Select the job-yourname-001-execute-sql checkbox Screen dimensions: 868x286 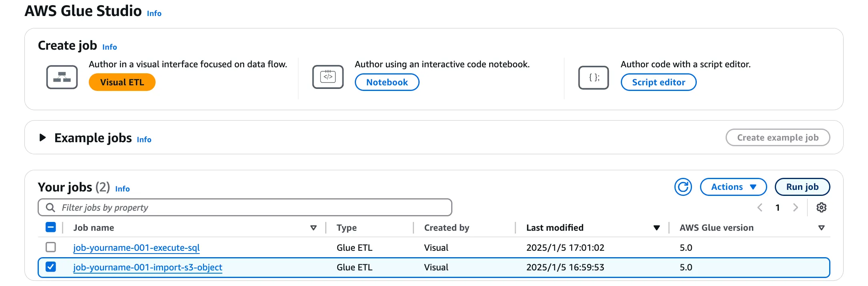51,247
